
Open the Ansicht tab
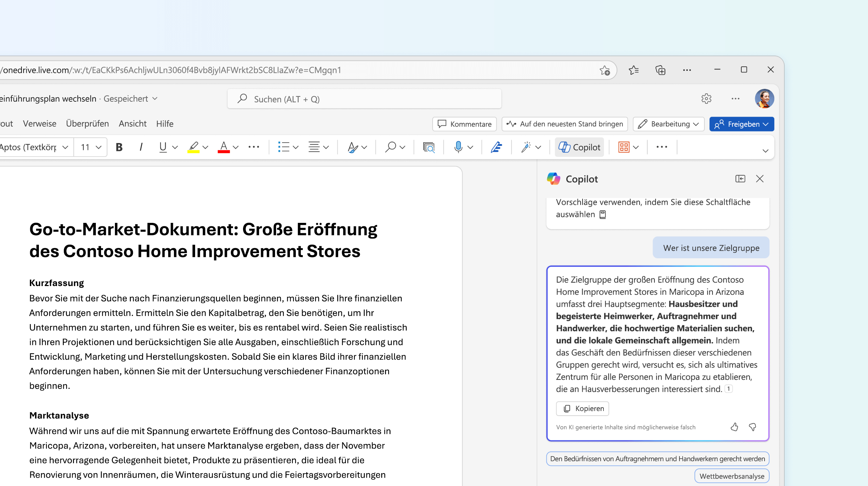point(133,124)
